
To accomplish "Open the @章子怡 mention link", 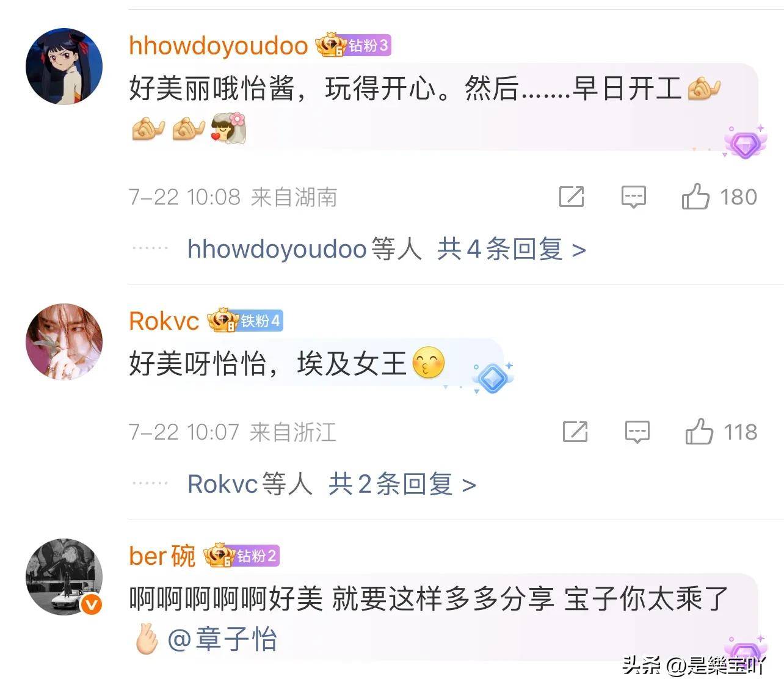I will click(x=222, y=640).
